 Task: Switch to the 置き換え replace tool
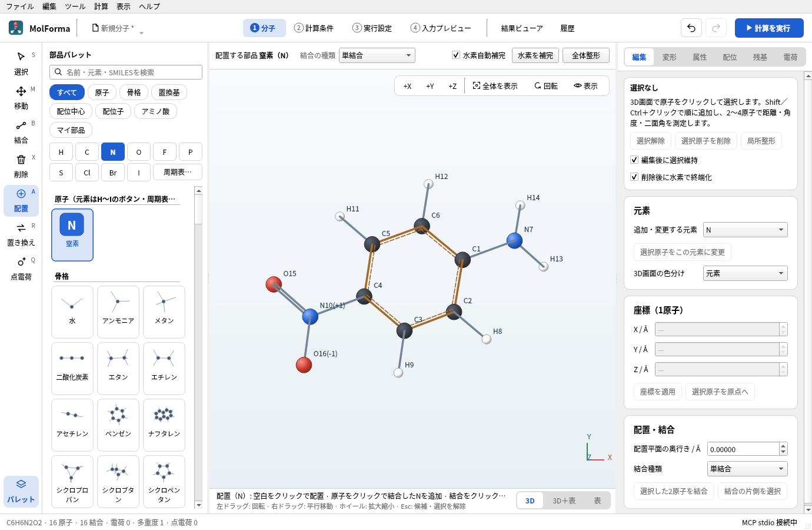[21, 234]
